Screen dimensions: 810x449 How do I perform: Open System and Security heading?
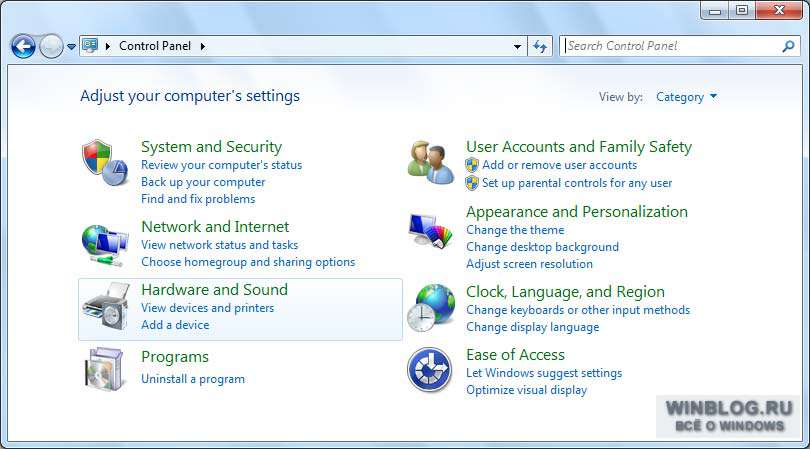click(212, 147)
